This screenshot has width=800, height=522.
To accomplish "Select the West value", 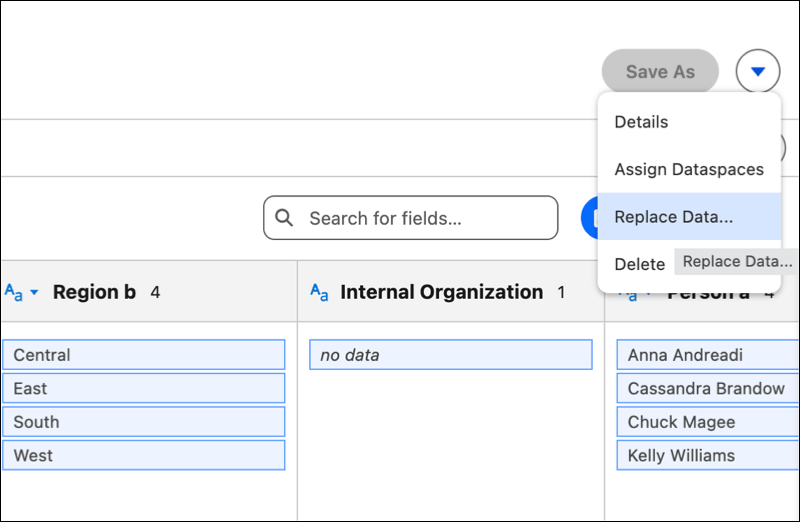I will [144, 455].
